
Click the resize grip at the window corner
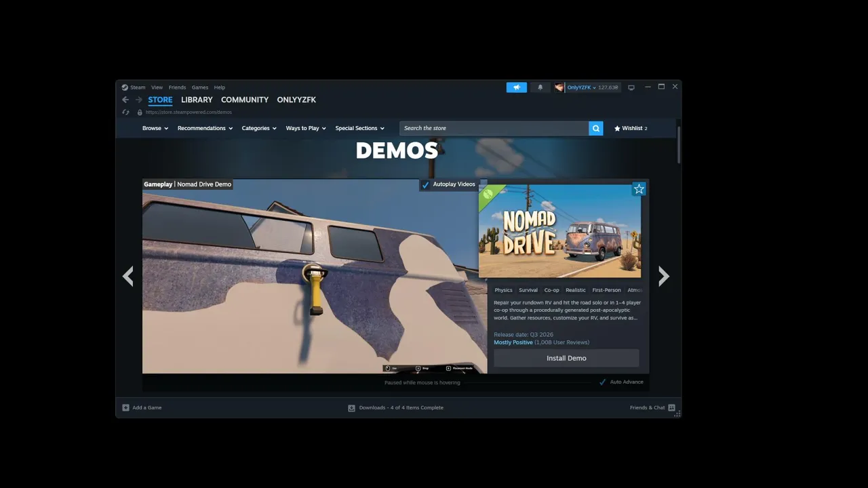click(676, 413)
